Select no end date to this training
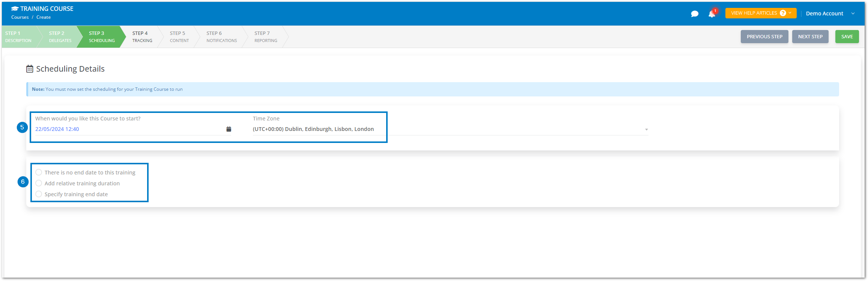Screen dimensions: 868x281 [39, 173]
